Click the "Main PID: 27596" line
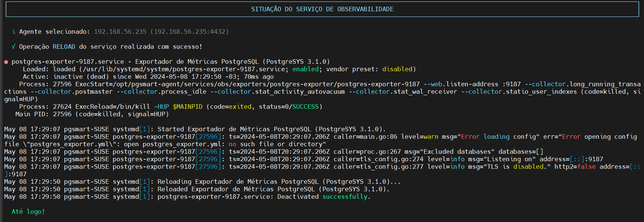Image resolution: width=644 pixels, height=222 pixels. point(43,114)
